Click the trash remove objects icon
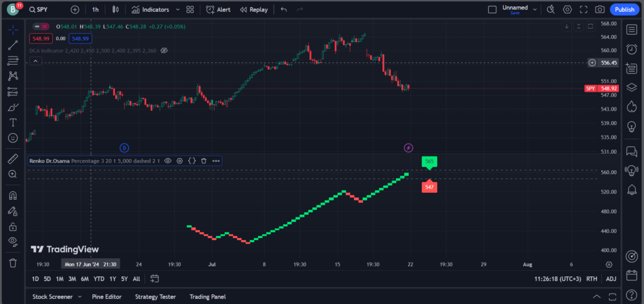 (x=13, y=263)
